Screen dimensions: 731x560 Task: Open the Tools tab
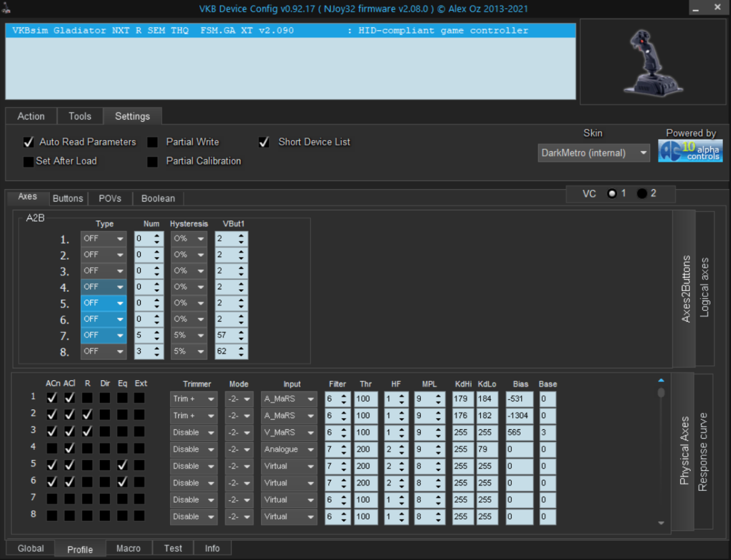click(x=80, y=116)
